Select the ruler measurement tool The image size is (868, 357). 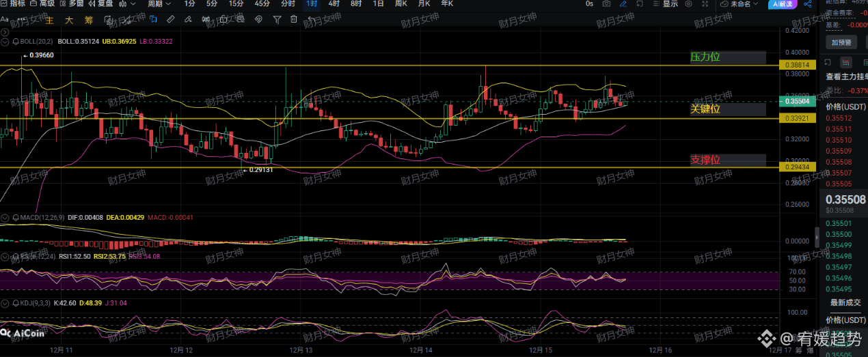(x=171, y=19)
